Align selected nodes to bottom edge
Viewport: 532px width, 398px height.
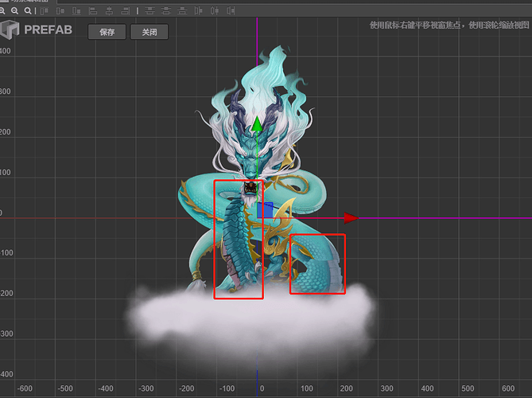coord(76,11)
